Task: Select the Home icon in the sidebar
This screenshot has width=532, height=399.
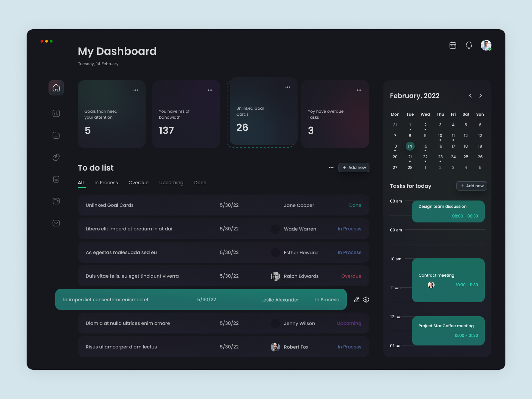Action: click(x=56, y=88)
